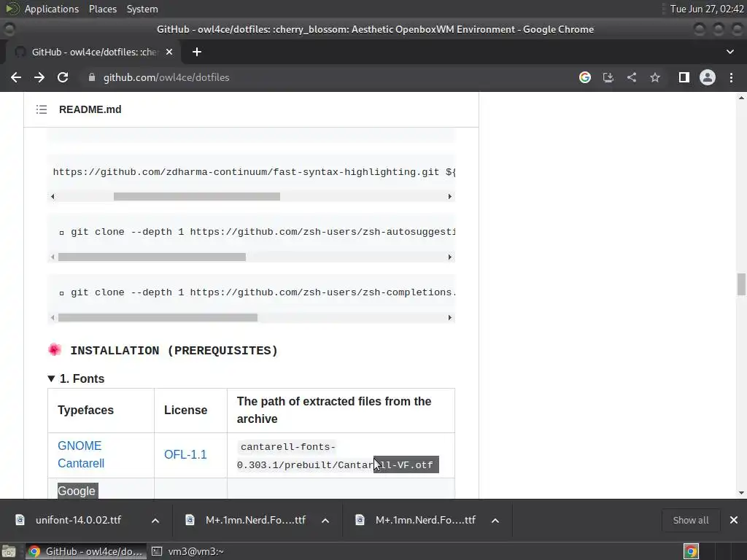Reload the GitHub page
Viewport: 747px width, 560px height.
[63, 77]
